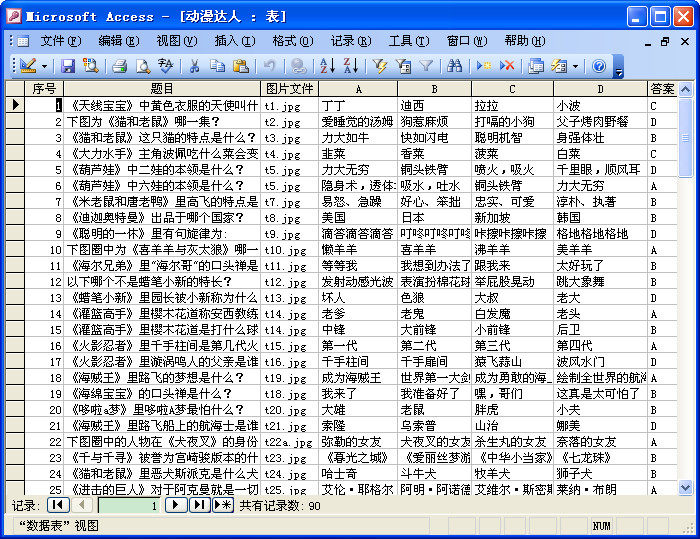Go to last record navigation button
This screenshot has height=539, width=700.
click(x=200, y=505)
